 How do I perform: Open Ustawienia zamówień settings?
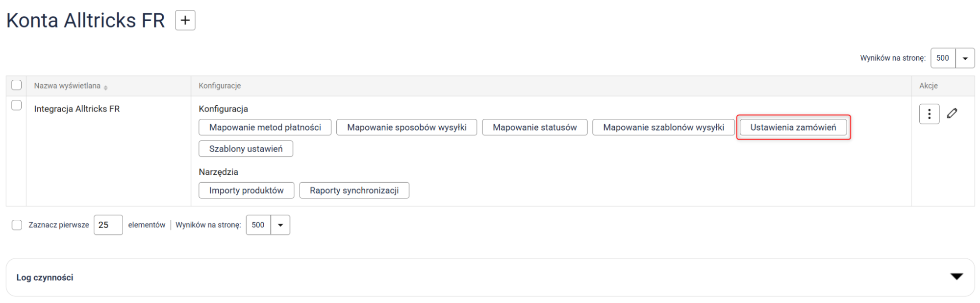click(x=793, y=127)
